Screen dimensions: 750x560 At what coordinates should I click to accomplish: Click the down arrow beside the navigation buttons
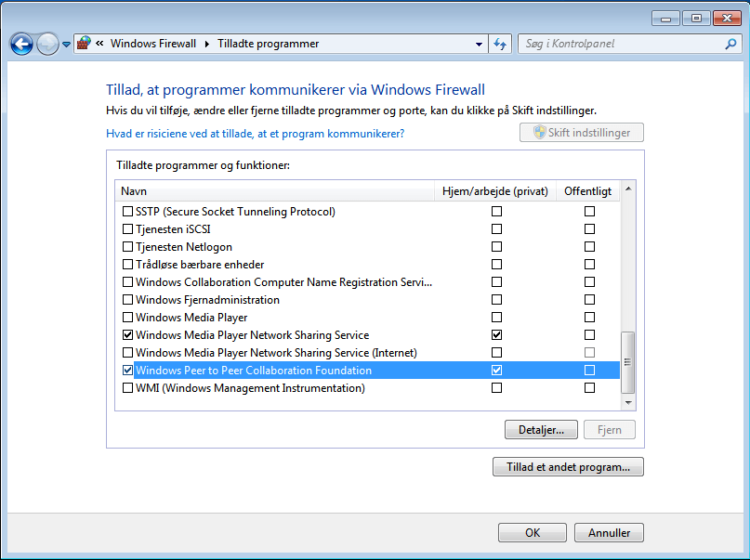(64, 44)
